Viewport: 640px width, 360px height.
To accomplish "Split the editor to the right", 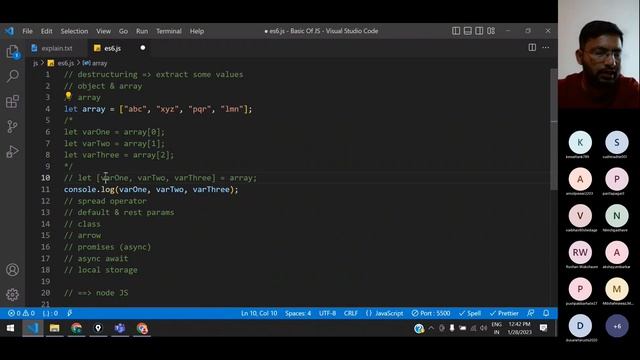I will [532, 48].
